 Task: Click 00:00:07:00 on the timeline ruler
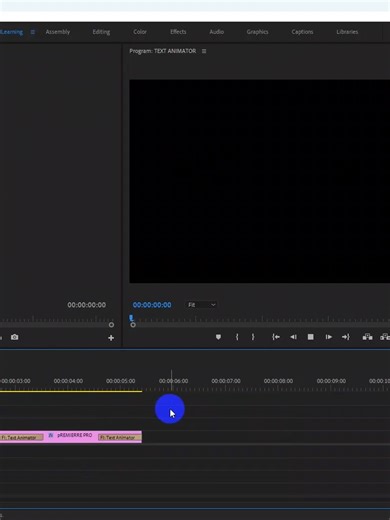[226, 381]
